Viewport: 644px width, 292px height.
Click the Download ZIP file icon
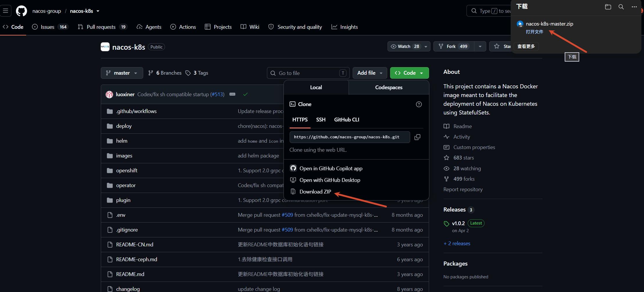click(293, 192)
